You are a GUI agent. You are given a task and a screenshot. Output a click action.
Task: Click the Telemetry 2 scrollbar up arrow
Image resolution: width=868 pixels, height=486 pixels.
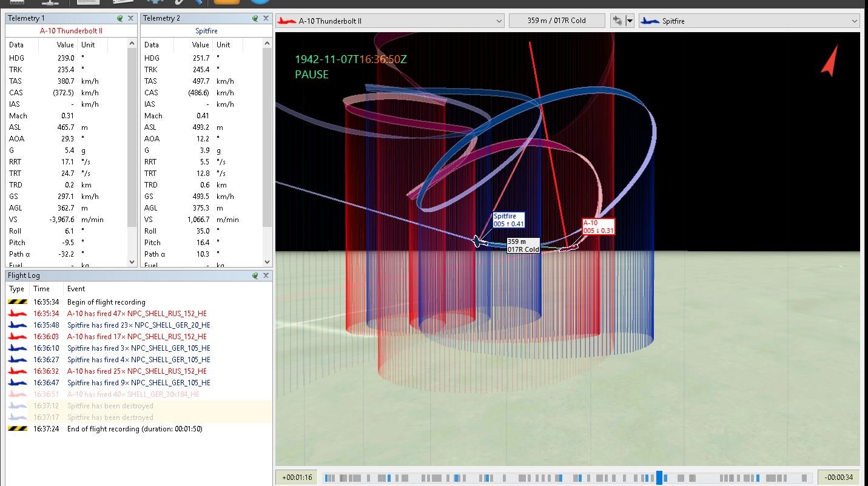click(x=268, y=44)
